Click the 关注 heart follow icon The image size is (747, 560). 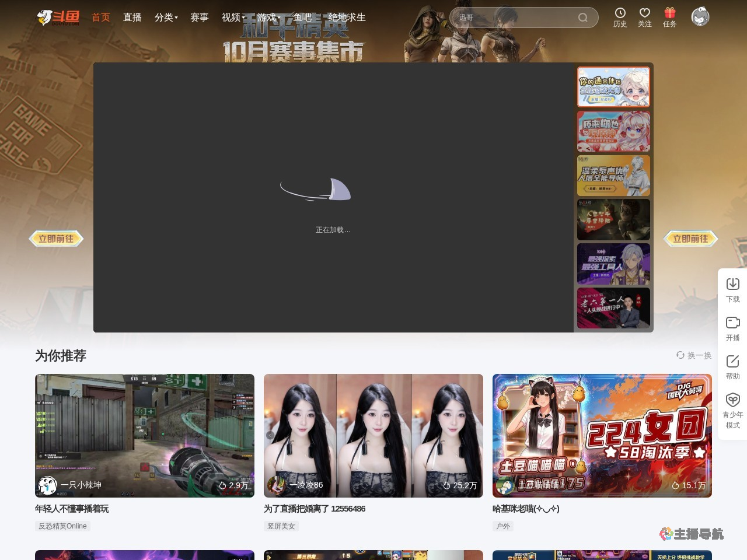(644, 17)
